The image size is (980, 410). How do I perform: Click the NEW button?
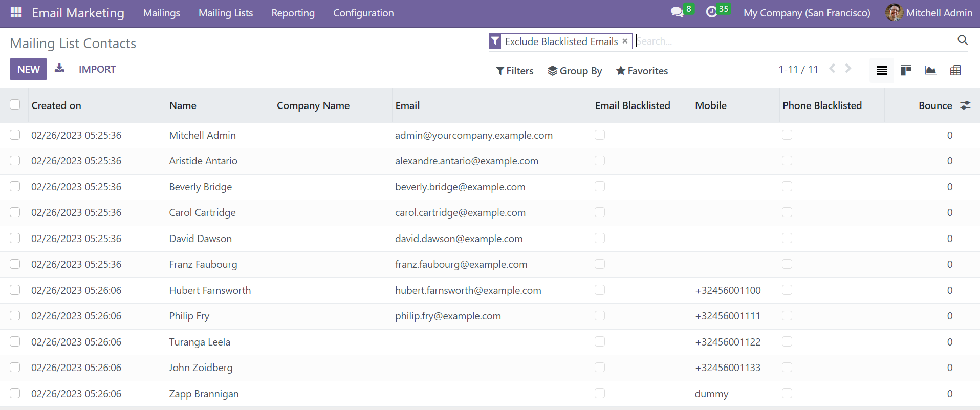coord(28,69)
